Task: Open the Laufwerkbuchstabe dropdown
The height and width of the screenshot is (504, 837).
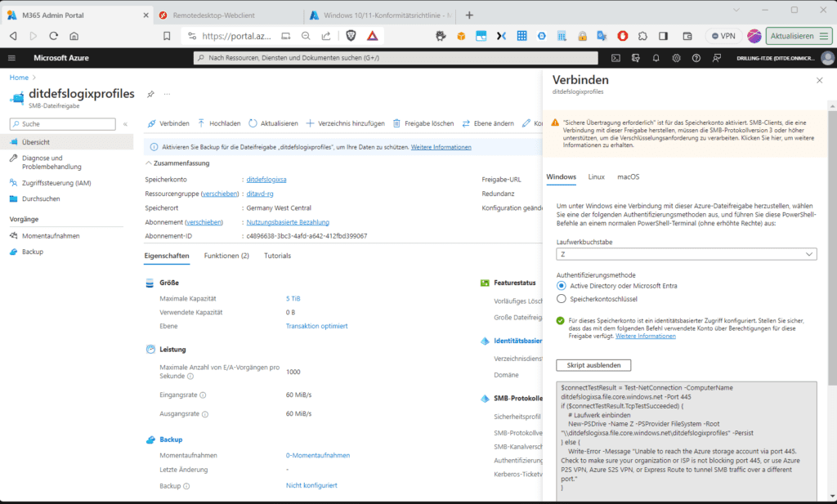Action: 687,254
